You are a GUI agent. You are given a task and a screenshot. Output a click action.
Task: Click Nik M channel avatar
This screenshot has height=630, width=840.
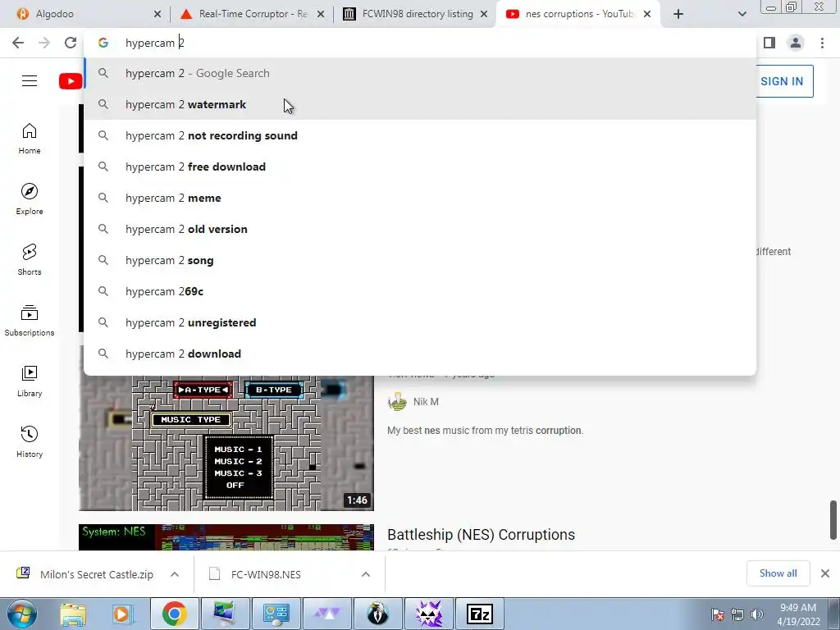coord(397,402)
